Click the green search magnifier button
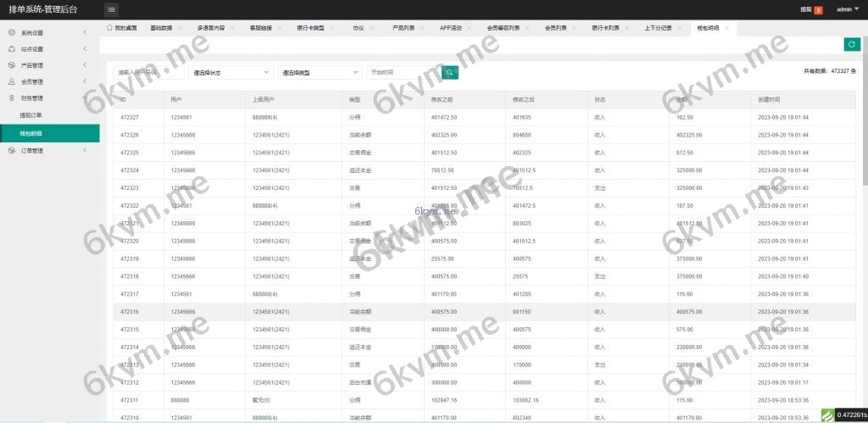 coord(451,73)
